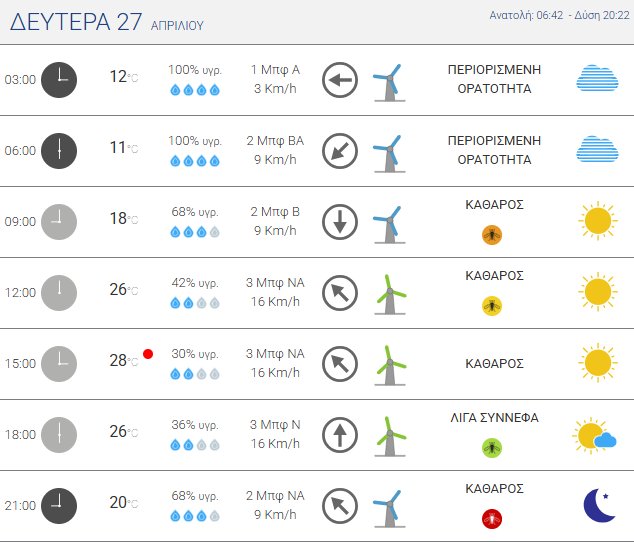Screen dimensions: 634x542
Task: Click the partly cloudy icon at 18:00
Action: 594,436
